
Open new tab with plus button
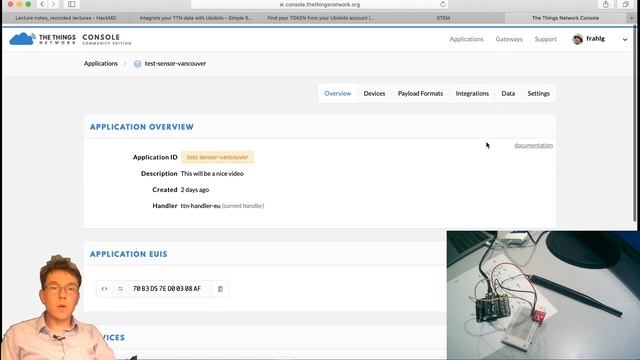(x=632, y=18)
